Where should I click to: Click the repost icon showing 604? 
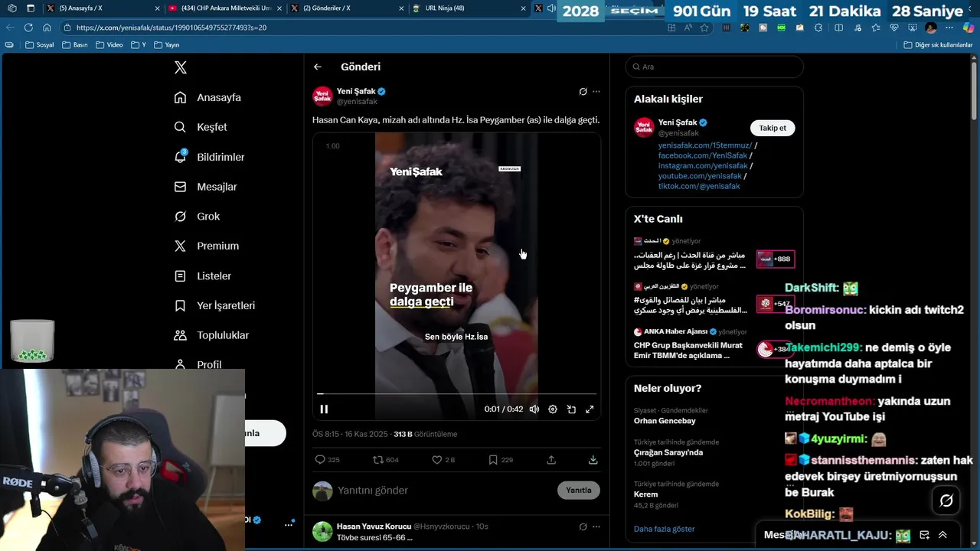[377, 460]
